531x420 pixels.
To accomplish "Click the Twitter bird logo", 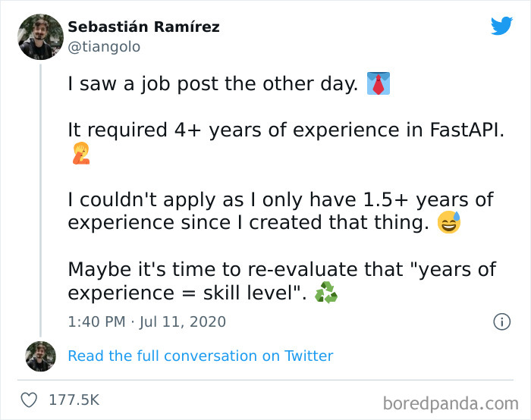I will point(501,26).
